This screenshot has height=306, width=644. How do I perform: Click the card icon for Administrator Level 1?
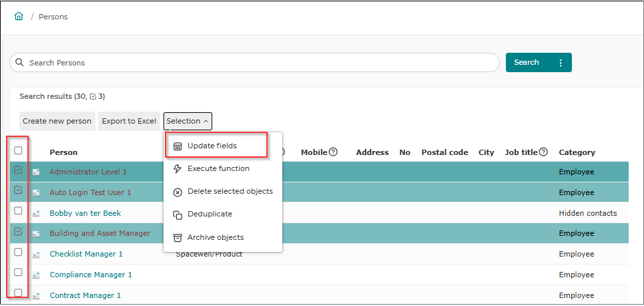point(36,172)
